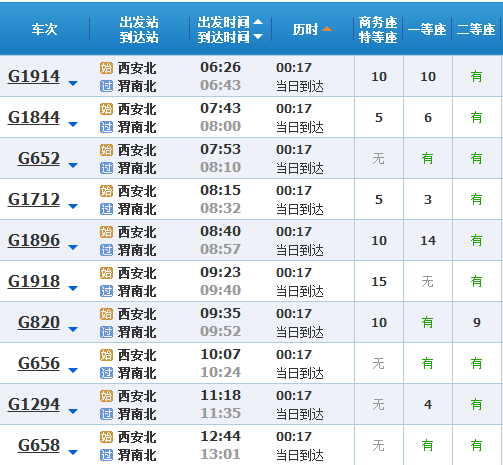Click the 过 pass-through icon for G1896
The height and width of the screenshot is (465, 503).
pos(106,250)
